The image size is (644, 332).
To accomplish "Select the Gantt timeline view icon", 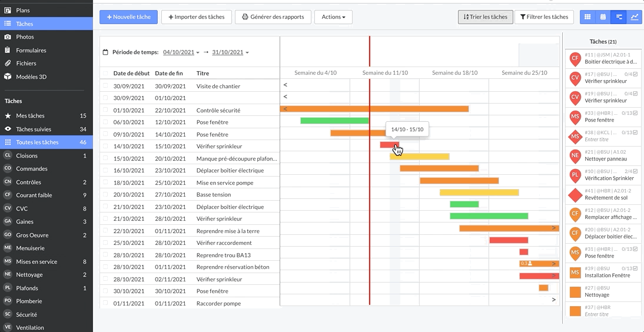I will pos(619,17).
